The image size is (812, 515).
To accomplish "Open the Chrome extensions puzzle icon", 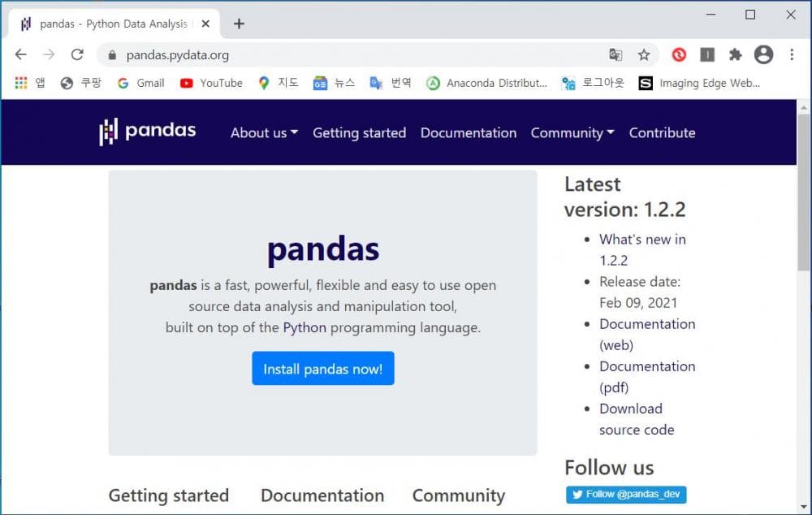I will pos(735,54).
